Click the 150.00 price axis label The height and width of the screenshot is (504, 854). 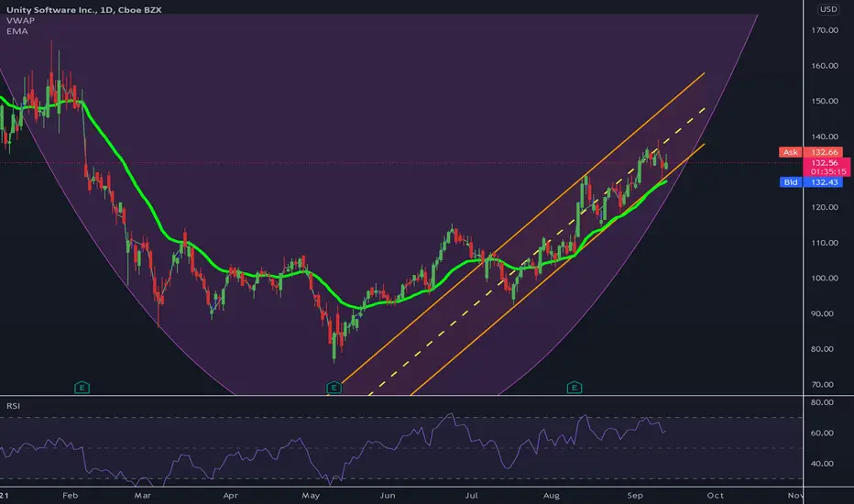click(x=824, y=101)
